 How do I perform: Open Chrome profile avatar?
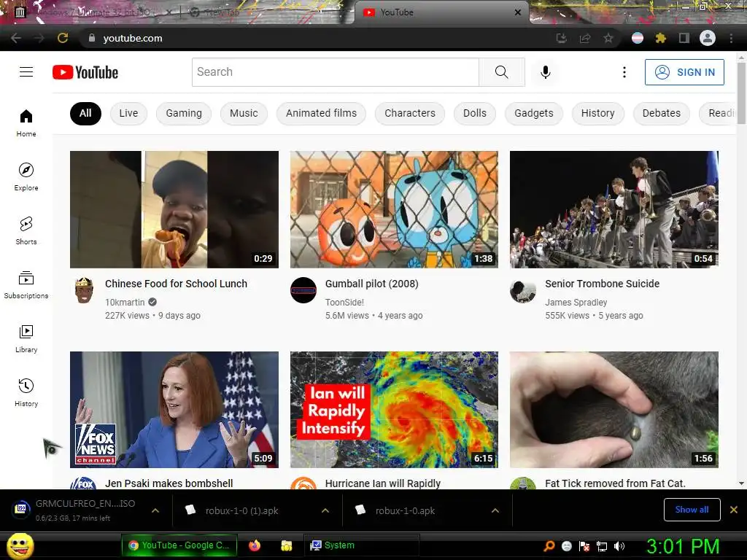[x=708, y=38]
